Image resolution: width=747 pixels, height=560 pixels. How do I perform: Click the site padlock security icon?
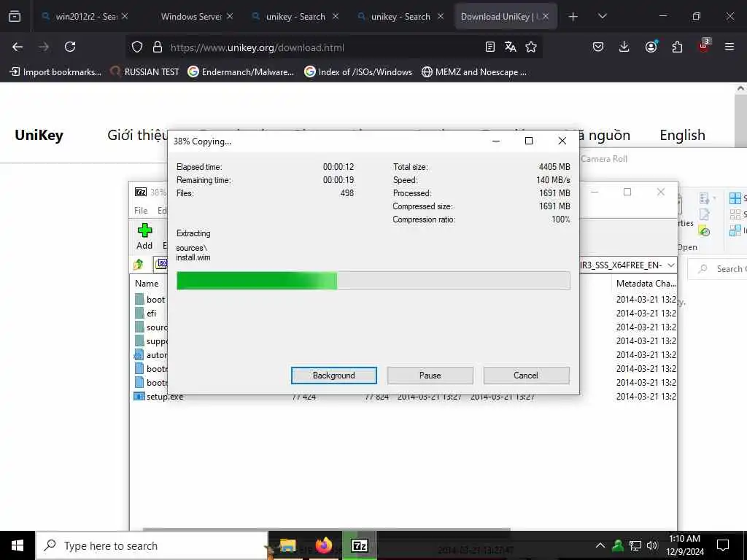pos(158,47)
